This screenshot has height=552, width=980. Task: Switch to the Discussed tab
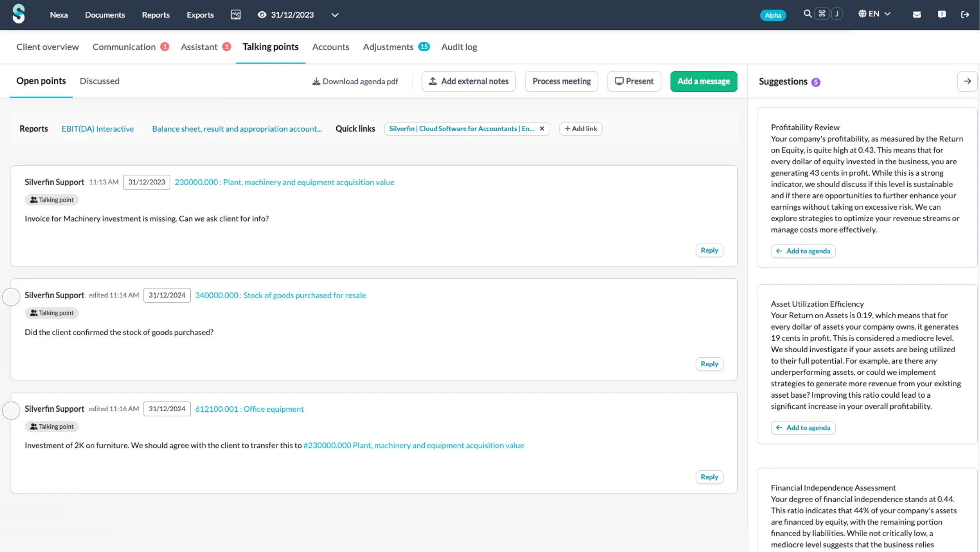point(99,81)
